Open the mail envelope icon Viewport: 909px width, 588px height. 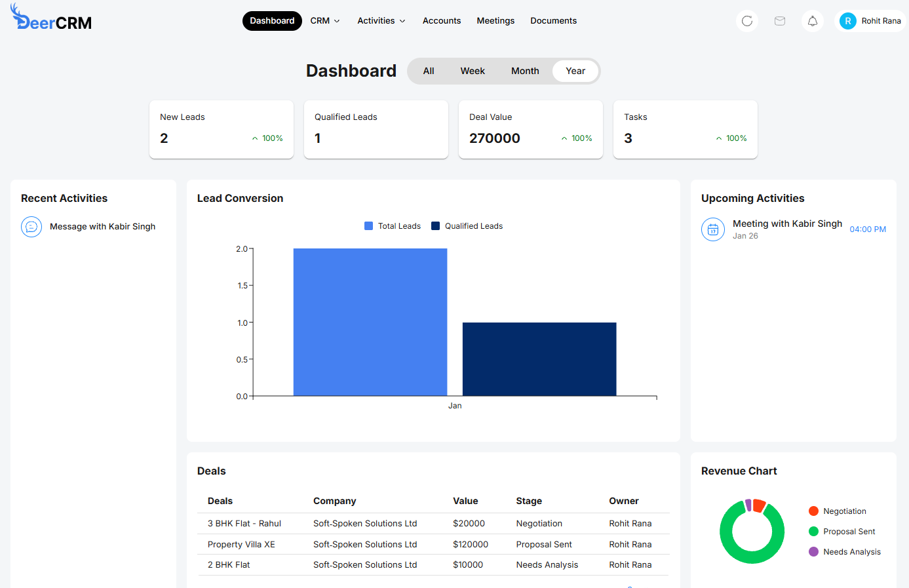point(779,20)
